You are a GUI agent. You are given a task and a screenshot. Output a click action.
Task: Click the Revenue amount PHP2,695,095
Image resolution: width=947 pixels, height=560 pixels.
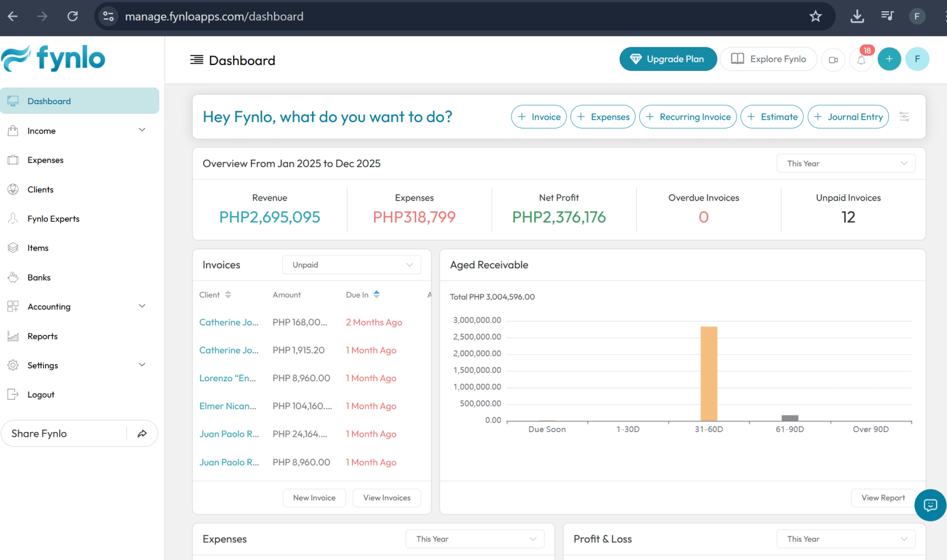click(x=270, y=217)
